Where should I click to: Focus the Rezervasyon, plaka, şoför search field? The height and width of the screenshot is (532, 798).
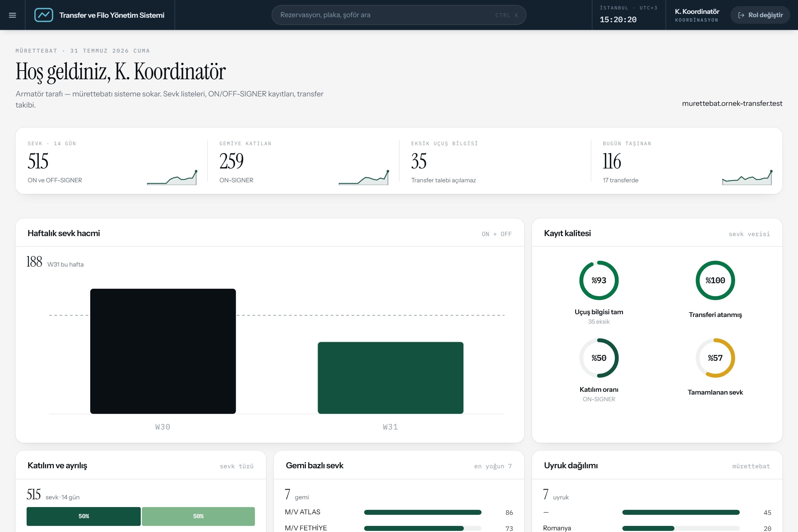tap(399, 15)
